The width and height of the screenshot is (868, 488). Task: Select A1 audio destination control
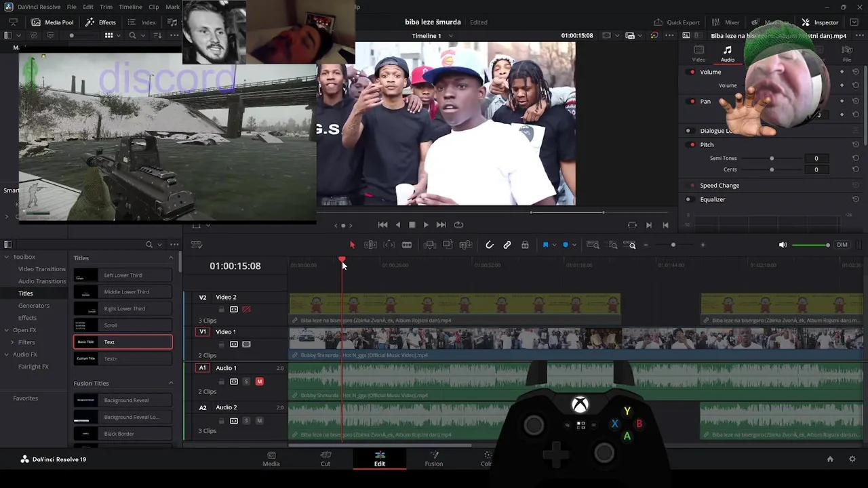(x=202, y=368)
